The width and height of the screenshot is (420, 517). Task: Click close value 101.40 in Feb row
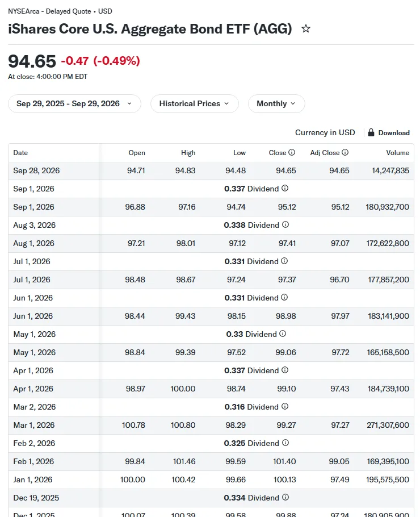tap(284, 461)
